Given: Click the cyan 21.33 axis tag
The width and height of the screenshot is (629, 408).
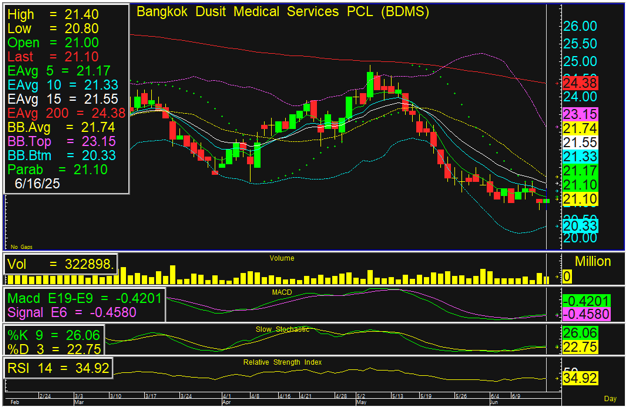Looking at the screenshot, I should pyautogui.click(x=580, y=156).
